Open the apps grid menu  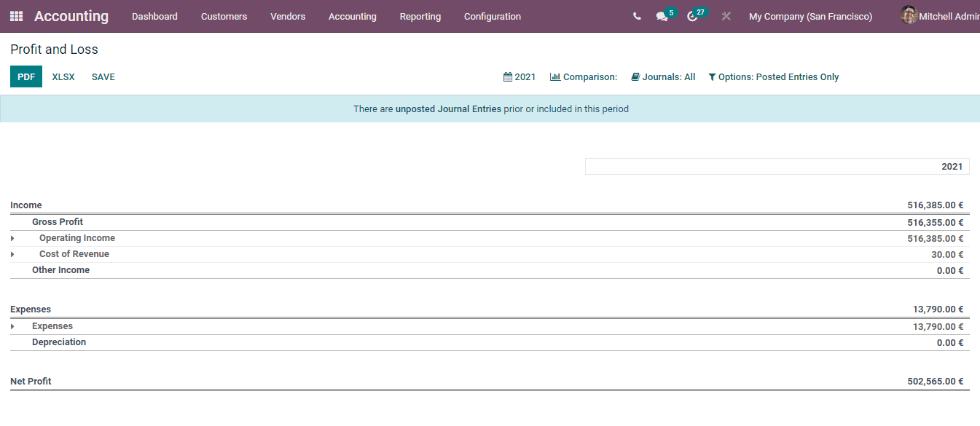pos(15,15)
